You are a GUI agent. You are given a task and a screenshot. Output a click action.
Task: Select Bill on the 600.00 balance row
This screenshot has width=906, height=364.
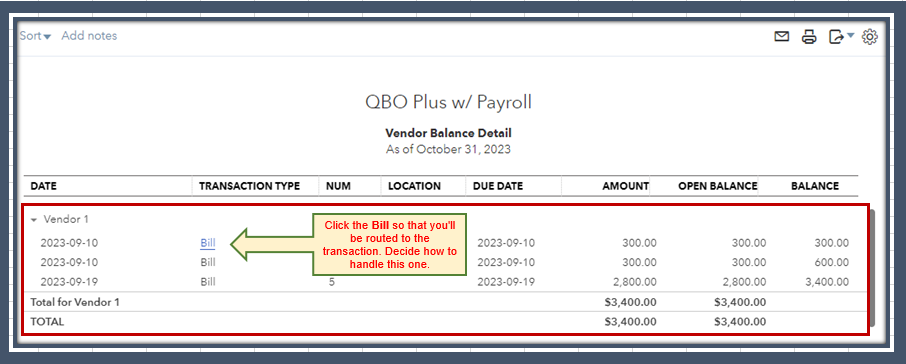(207, 262)
